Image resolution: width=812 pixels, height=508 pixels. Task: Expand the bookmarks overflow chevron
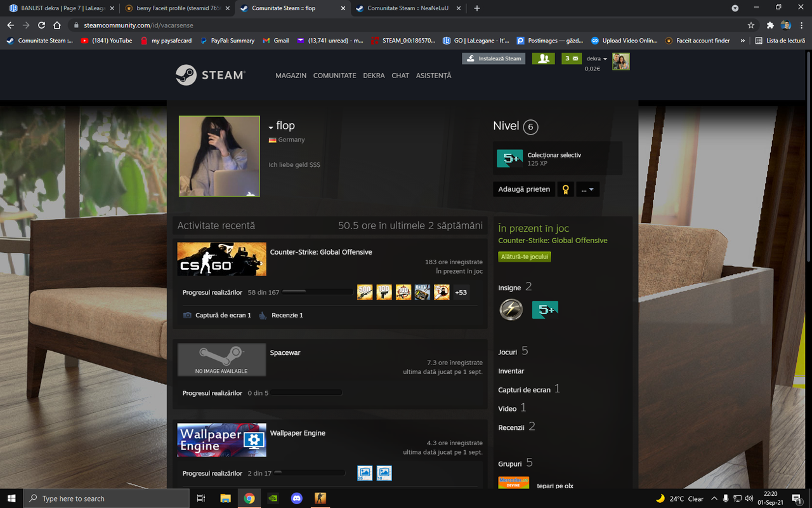742,40
